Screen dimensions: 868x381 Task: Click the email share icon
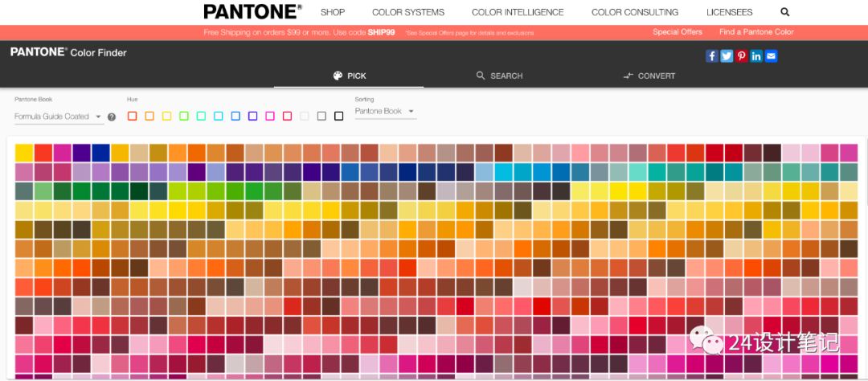pyautogui.click(x=772, y=55)
